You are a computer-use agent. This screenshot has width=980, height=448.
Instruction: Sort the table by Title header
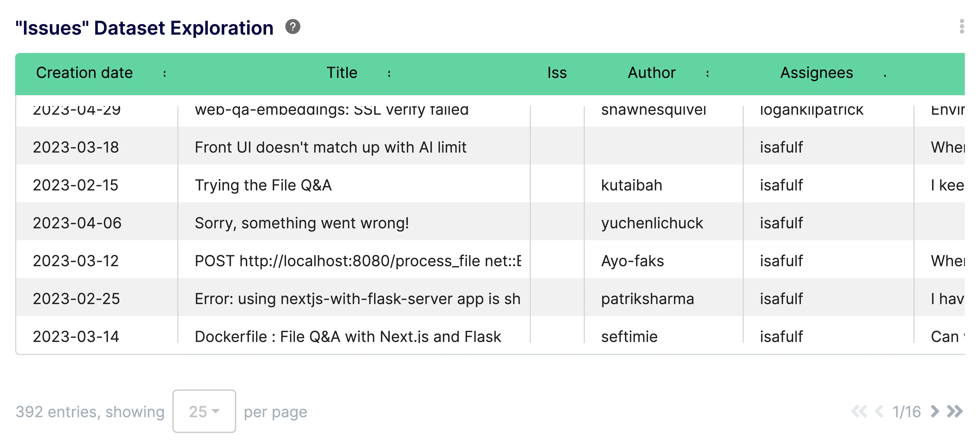(x=342, y=72)
